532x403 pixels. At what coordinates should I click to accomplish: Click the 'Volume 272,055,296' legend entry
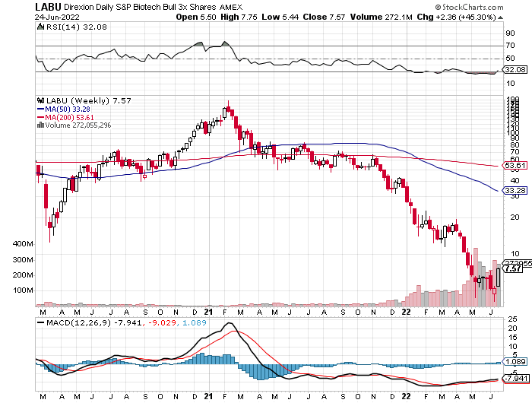point(78,125)
